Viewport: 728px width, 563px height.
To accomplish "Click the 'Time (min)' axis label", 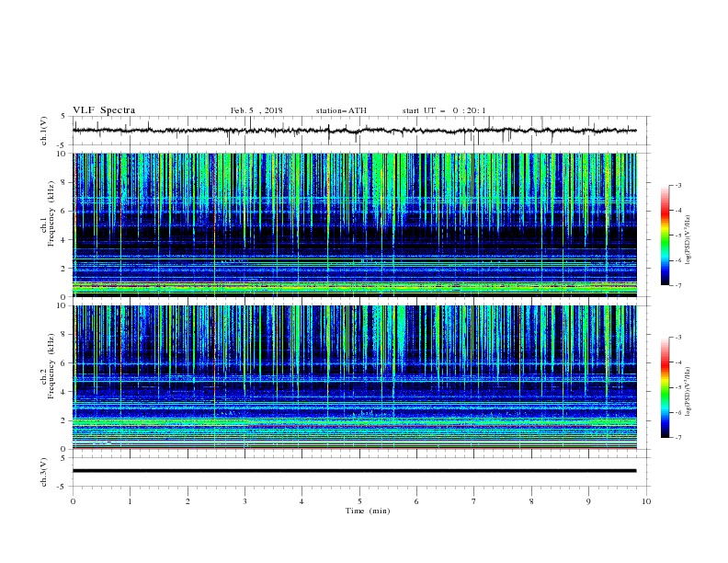I will [x=368, y=511].
